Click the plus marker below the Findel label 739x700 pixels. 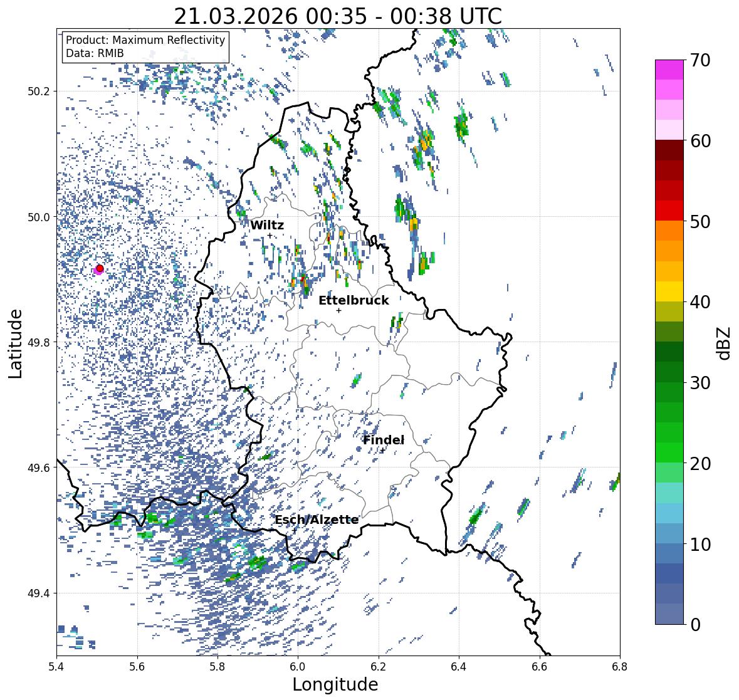[383, 451]
